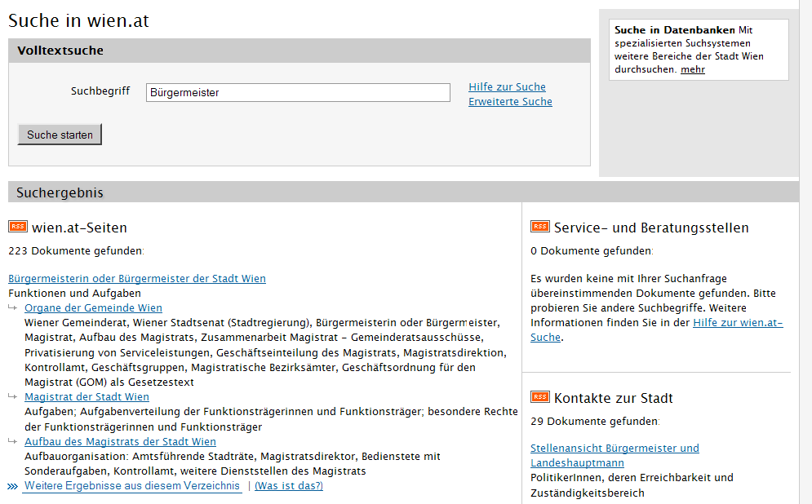The height and width of the screenshot is (504, 812).
Task: Open Aufbau des Magistrats der Stadt Wien
Action: [120, 442]
